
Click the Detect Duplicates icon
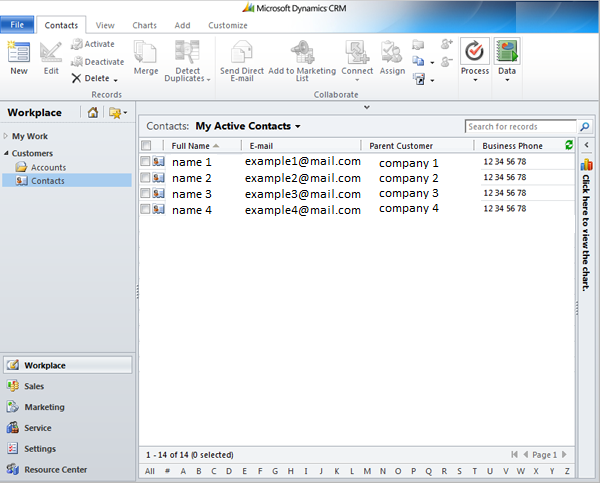click(x=187, y=52)
